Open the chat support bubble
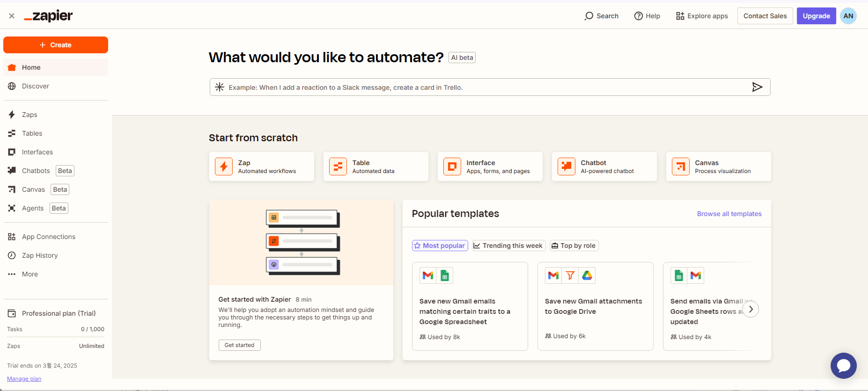868x391 pixels. pyautogui.click(x=844, y=366)
